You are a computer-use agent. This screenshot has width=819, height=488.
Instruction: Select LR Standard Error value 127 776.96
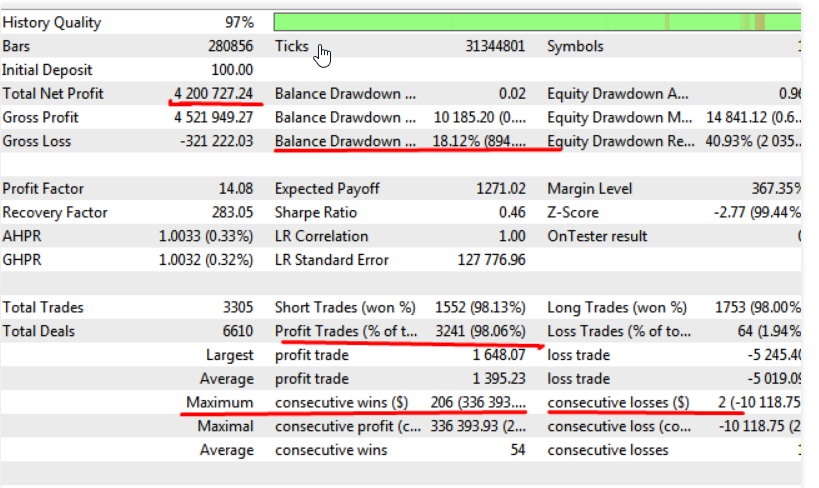pyautogui.click(x=492, y=260)
